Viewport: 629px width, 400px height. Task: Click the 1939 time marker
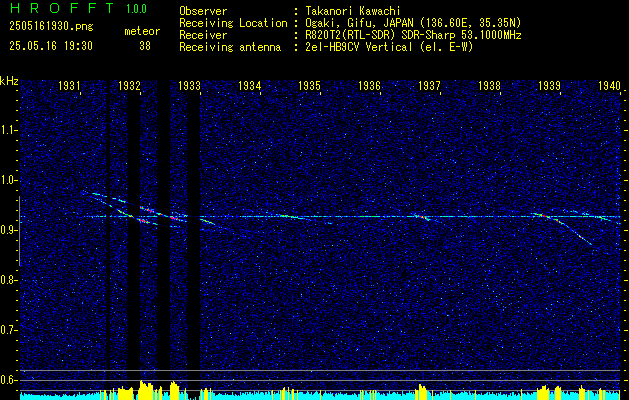point(550,85)
